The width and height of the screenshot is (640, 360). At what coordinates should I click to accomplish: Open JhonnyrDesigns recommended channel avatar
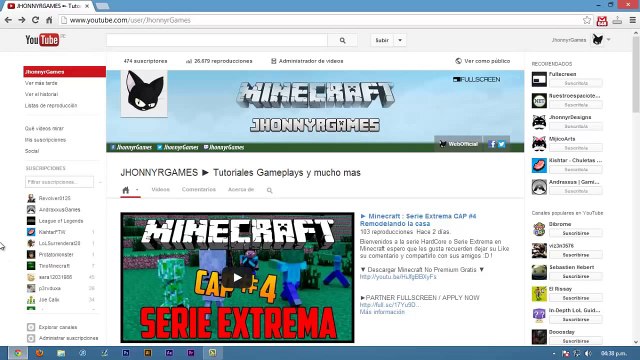coord(539,122)
